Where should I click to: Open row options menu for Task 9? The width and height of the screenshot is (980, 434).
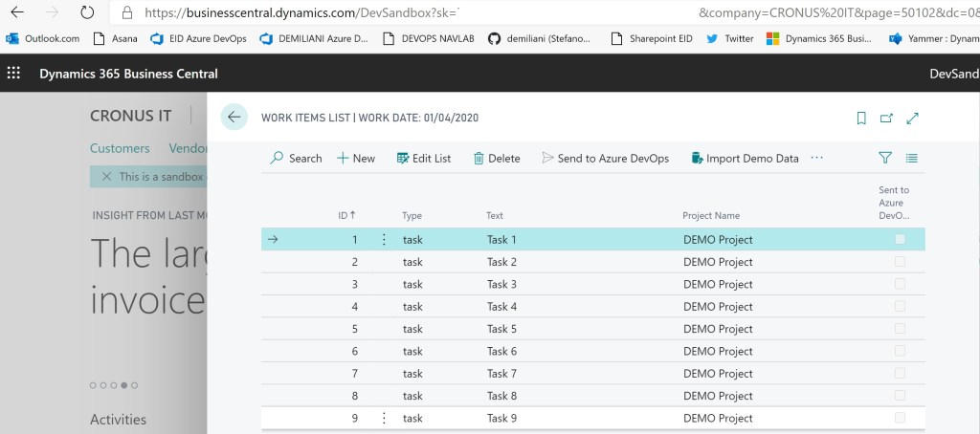tap(384, 418)
